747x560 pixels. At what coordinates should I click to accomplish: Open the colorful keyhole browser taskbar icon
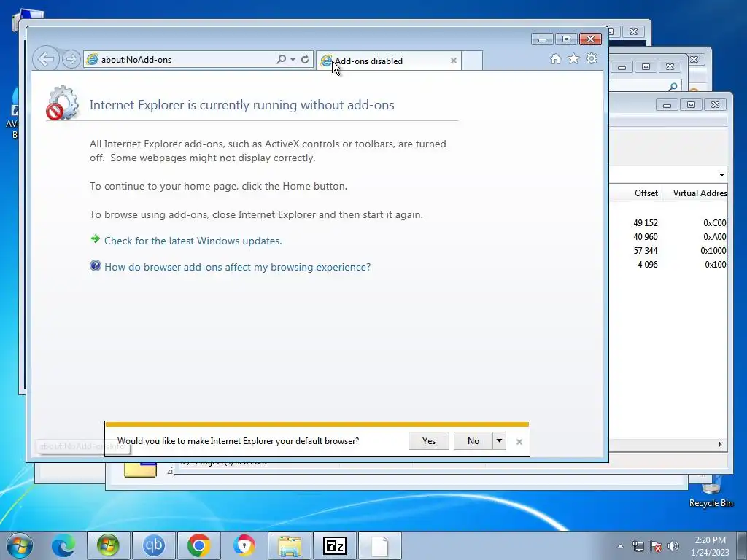[244, 545]
